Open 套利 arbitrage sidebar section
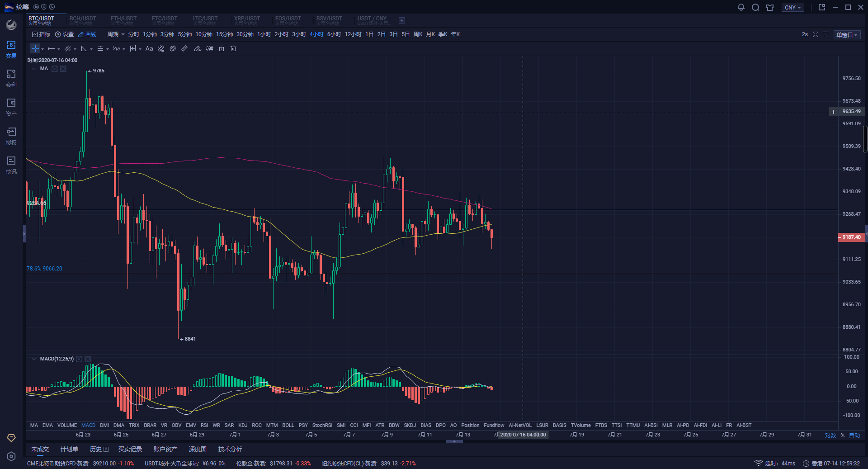This screenshot has width=868, height=469. click(x=11, y=78)
